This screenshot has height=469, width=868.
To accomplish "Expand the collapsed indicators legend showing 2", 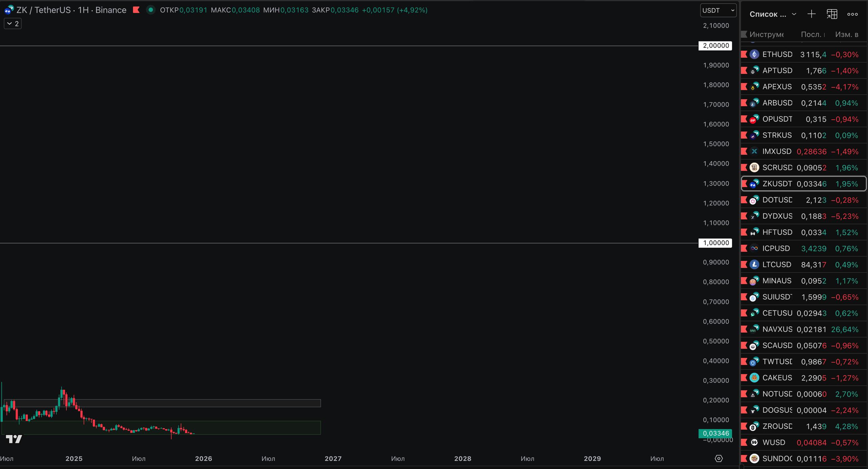I will [x=13, y=23].
